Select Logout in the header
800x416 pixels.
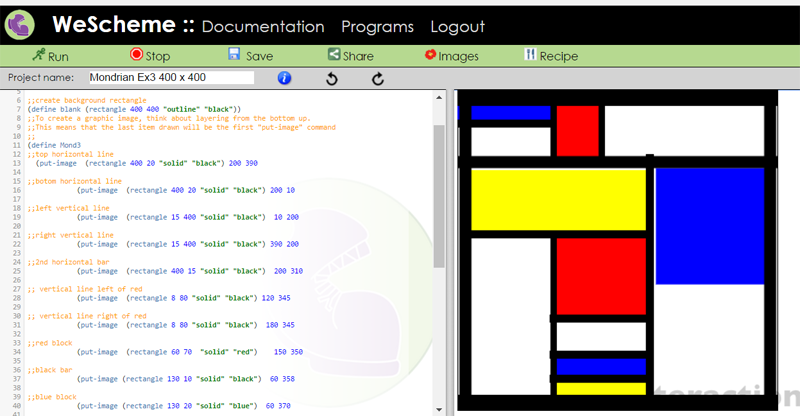coord(457,27)
